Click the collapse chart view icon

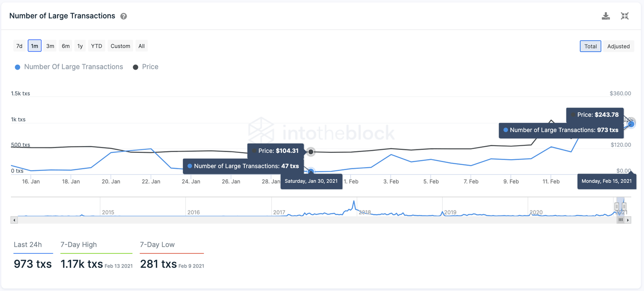(625, 16)
